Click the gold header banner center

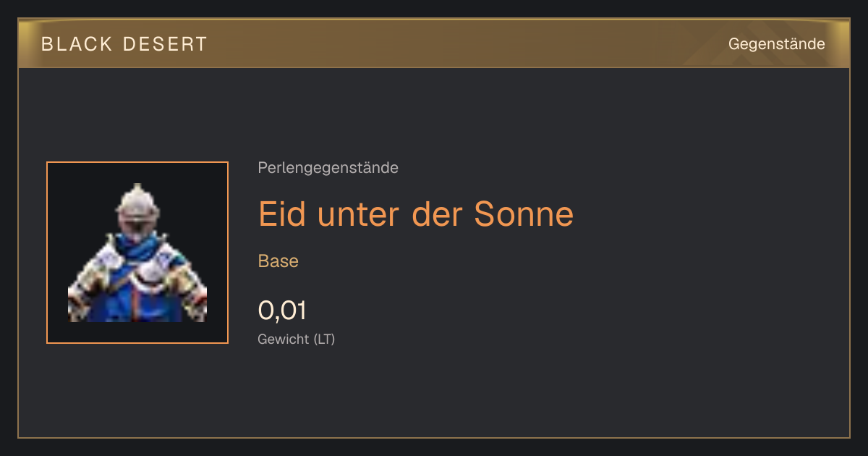(x=434, y=44)
